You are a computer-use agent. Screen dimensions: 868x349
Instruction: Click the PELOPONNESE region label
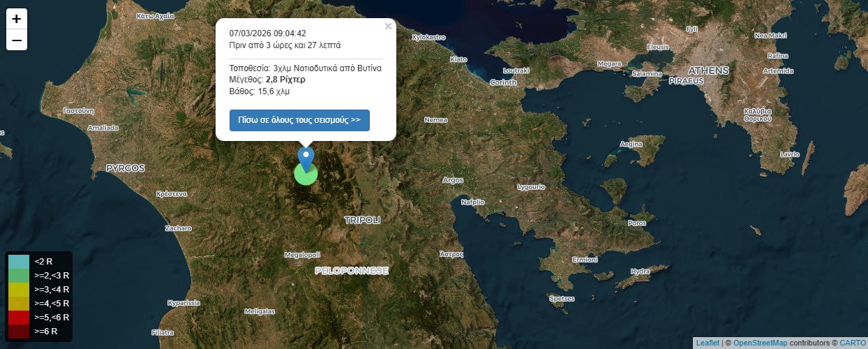click(x=351, y=270)
